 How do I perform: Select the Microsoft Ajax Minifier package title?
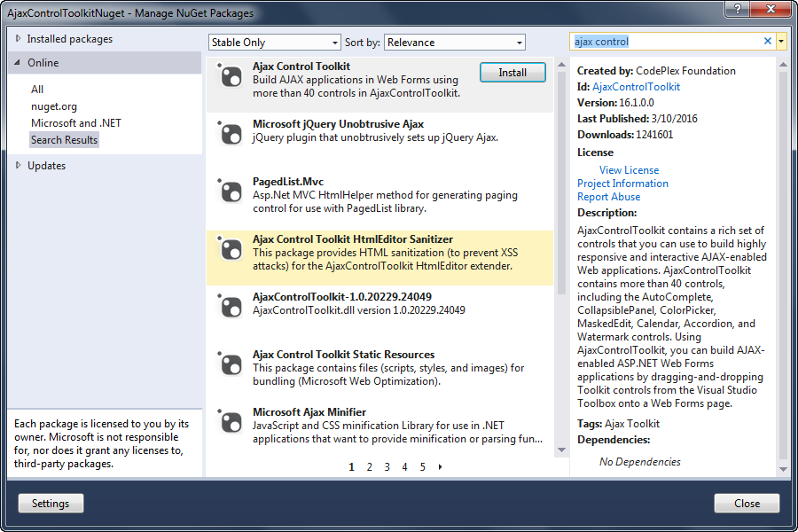[309, 411]
